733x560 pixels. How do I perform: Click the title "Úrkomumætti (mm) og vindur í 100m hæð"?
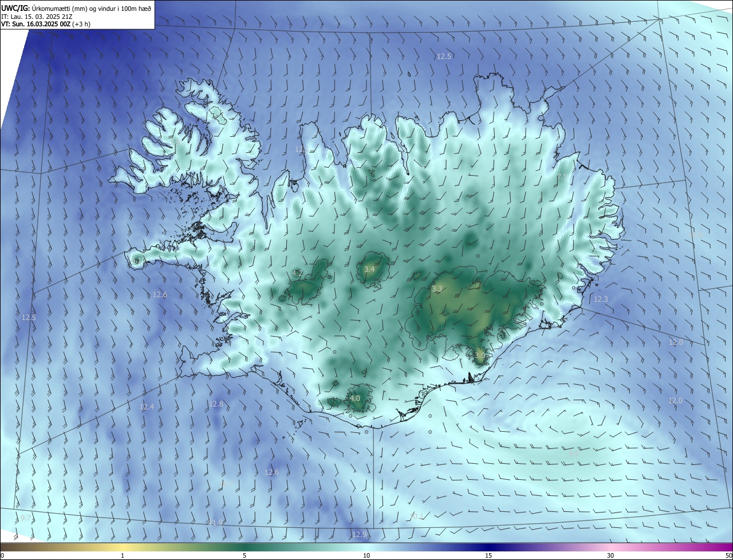click(x=92, y=8)
